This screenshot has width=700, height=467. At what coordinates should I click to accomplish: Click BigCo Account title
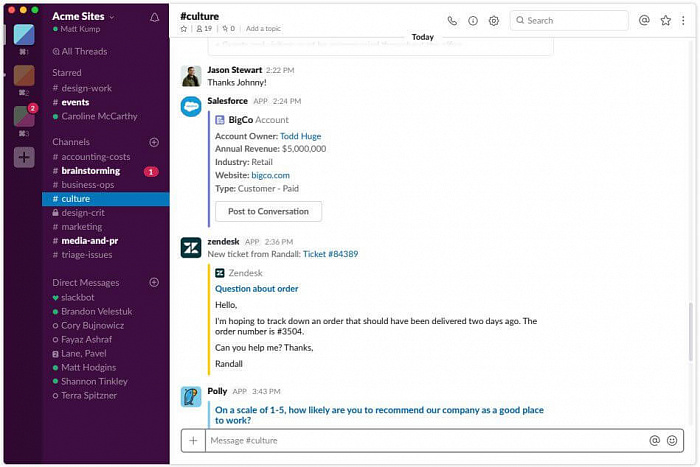tap(258, 120)
